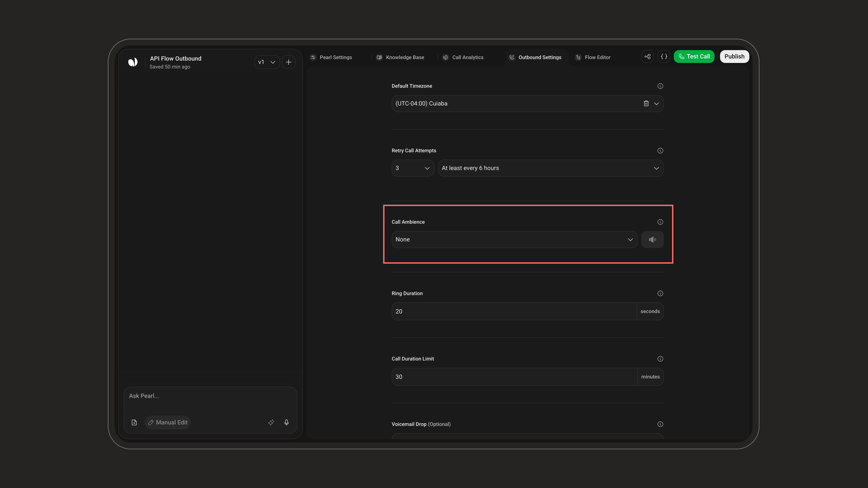The height and width of the screenshot is (488, 868).
Task: Open the Default Timezone Cuiaba dropdown
Action: coord(527,103)
